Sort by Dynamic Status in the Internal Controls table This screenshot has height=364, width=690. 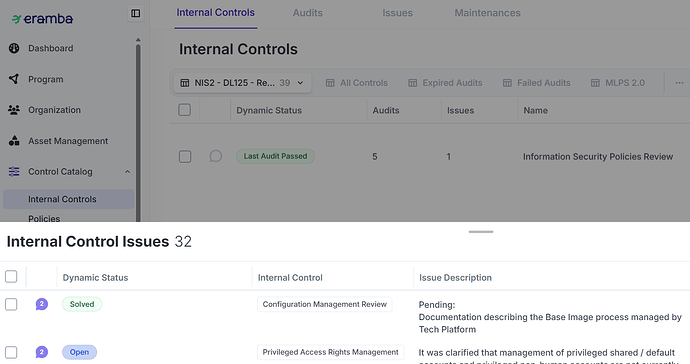tap(269, 110)
